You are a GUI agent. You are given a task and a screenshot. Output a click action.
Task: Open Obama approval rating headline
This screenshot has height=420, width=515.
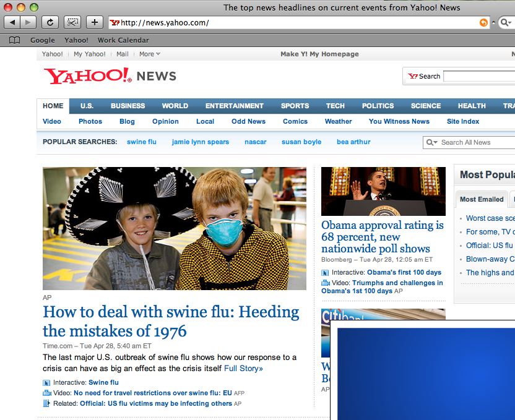pos(383,236)
